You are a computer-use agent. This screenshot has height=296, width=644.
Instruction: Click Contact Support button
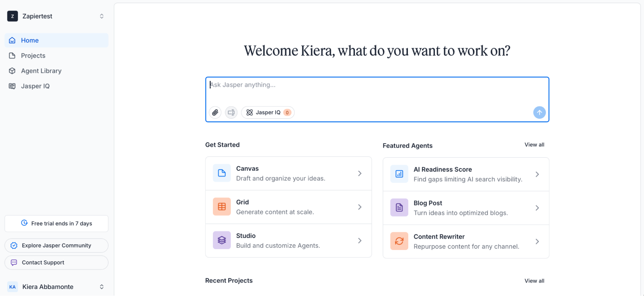coord(56,263)
